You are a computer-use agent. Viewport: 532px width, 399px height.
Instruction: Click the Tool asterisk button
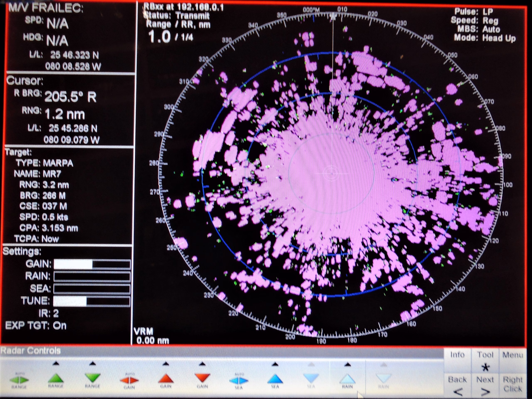tap(485, 360)
